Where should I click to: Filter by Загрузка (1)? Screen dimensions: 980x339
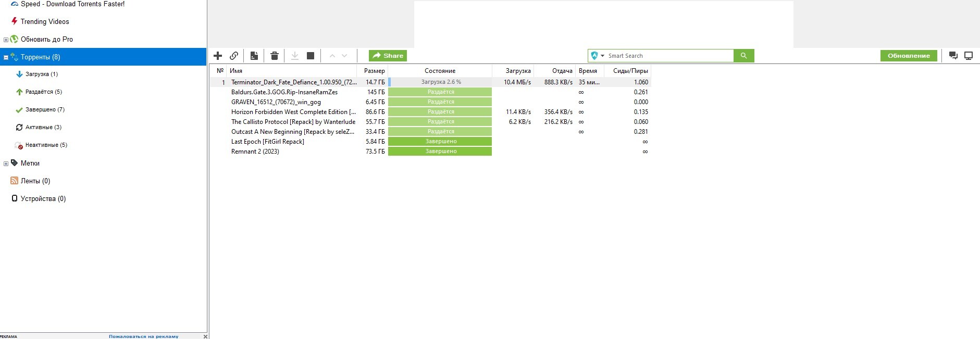point(41,74)
